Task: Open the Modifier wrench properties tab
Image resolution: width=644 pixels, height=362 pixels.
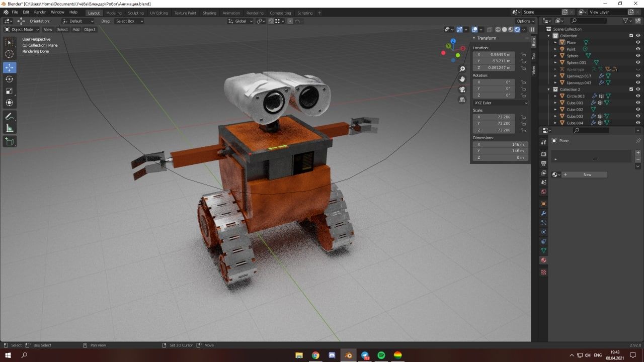Action: click(x=543, y=213)
